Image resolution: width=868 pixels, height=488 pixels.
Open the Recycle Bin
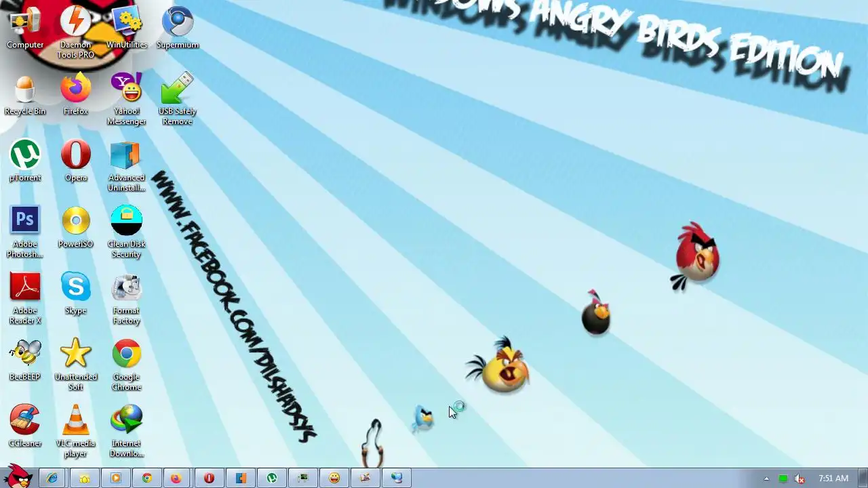pos(25,95)
